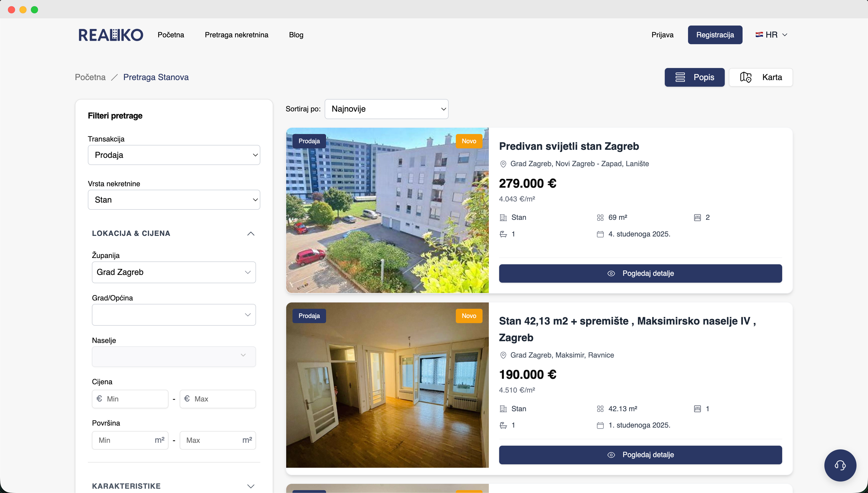Click location pin icon of Lanište listing

503,164
